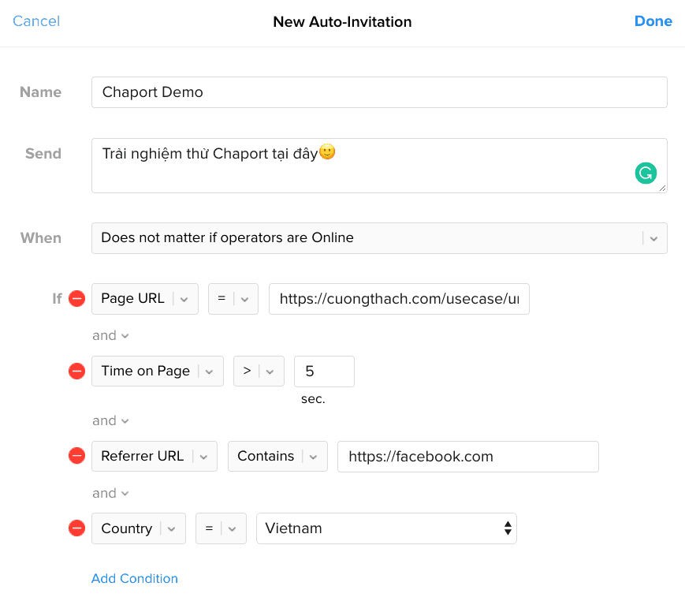Open the operators Online status dropdown

click(x=379, y=238)
